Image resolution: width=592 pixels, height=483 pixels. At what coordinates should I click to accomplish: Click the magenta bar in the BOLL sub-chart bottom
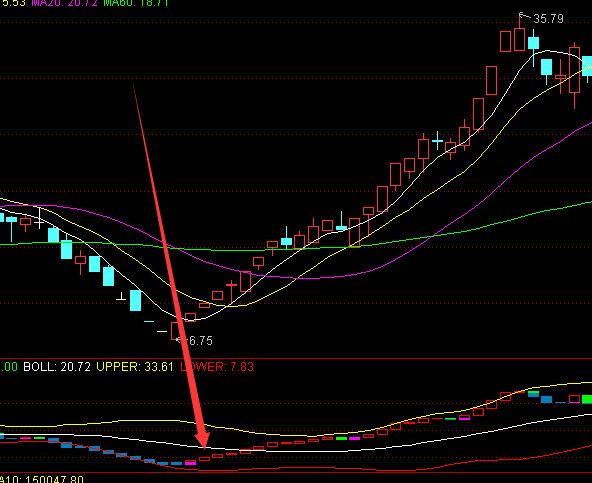[191, 463]
